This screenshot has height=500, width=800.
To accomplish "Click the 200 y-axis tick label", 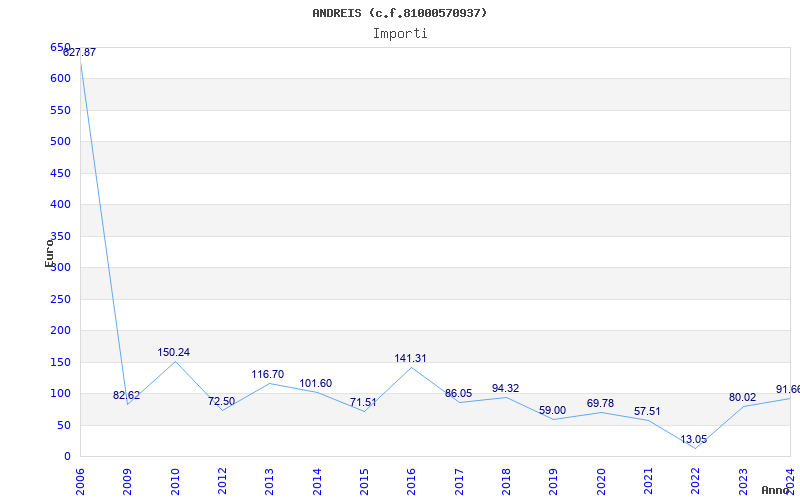I will pyautogui.click(x=60, y=330).
